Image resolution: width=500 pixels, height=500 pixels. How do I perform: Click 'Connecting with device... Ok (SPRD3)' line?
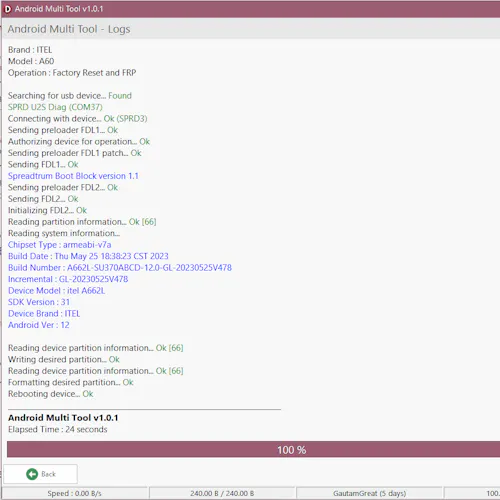pos(78,119)
